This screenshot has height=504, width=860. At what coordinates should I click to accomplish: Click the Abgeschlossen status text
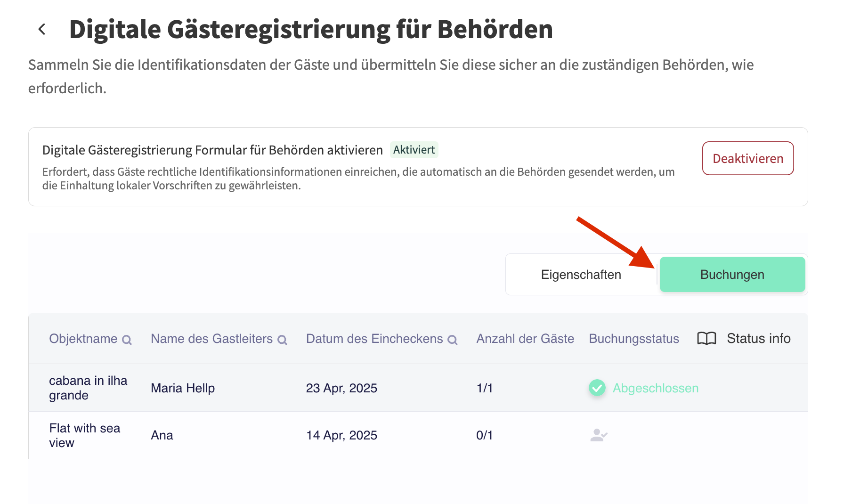click(655, 388)
